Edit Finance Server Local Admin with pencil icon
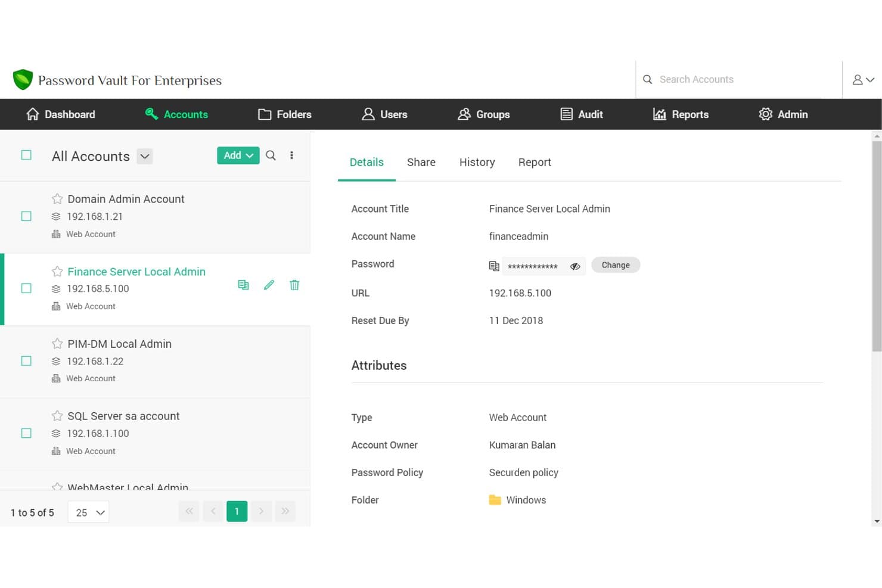This screenshot has width=882, height=588. tap(269, 285)
